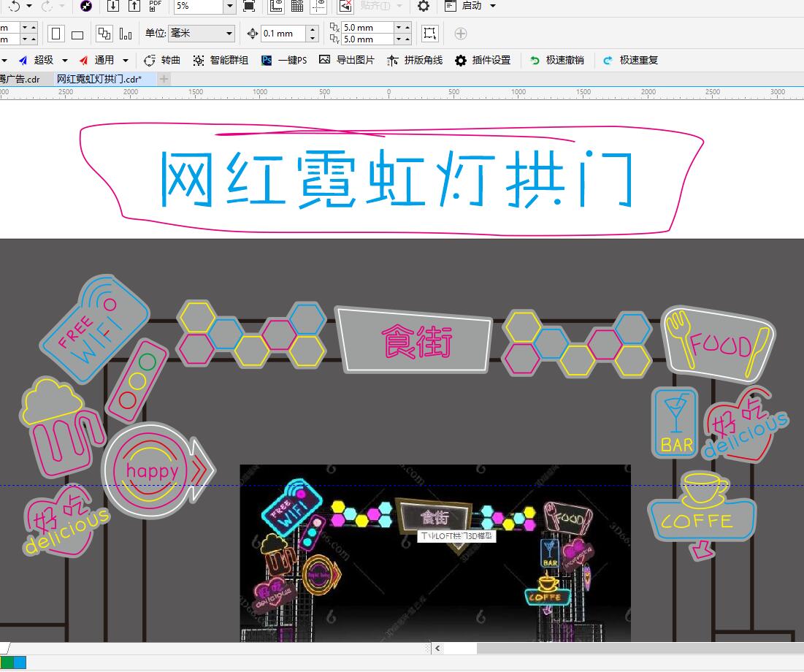Click the nudge distance 0.1 mm field
The image size is (804, 672).
coord(283,34)
